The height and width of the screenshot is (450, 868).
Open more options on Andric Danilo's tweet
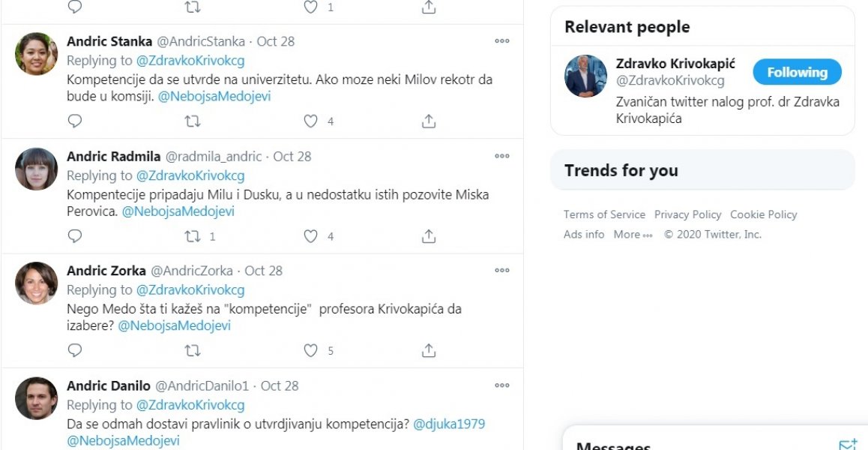click(x=502, y=385)
